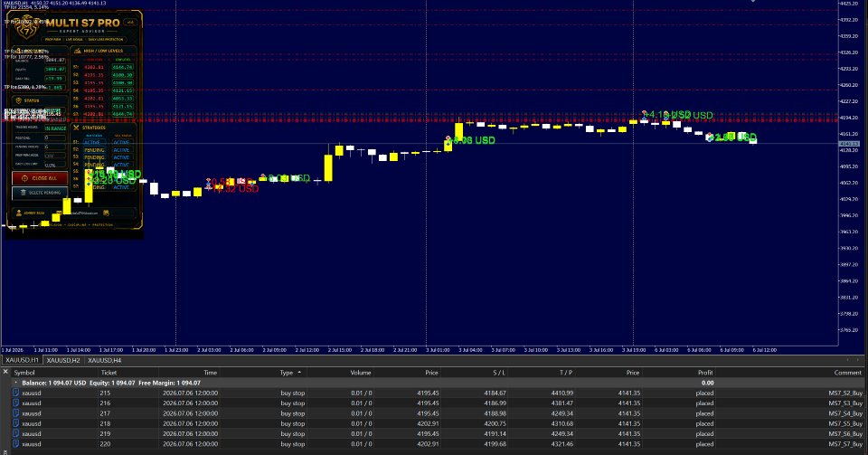Sort by the T / P column header

[x=566, y=373]
